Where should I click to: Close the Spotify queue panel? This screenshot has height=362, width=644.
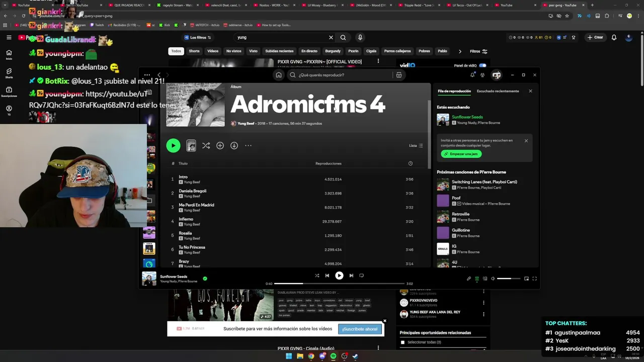[x=530, y=91]
